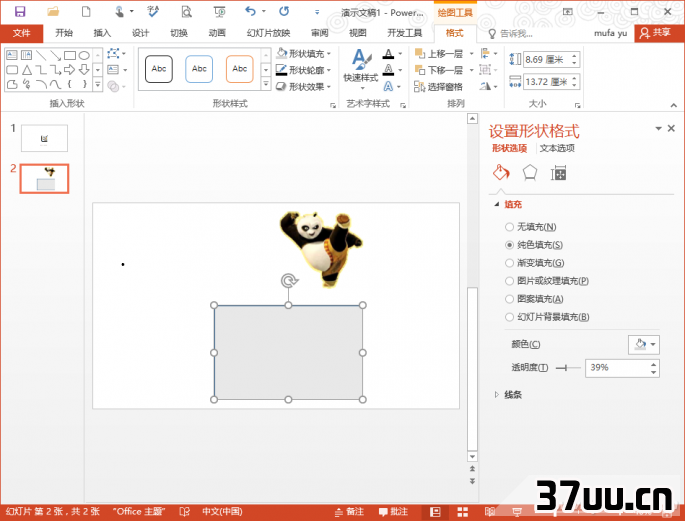The width and height of the screenshot is (685, 521).
Task: Switch to Normal view in status bar
Action: click(x=435, y=512)
